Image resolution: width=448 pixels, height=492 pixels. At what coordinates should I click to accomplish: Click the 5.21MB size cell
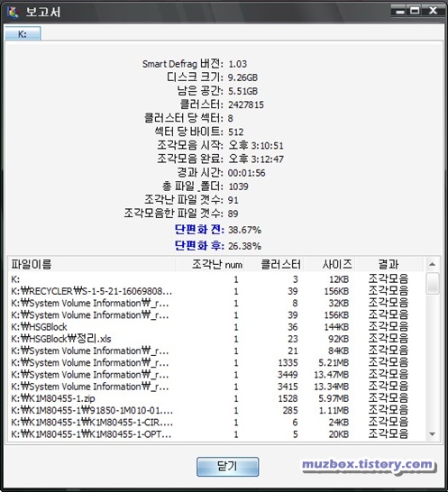334,363
